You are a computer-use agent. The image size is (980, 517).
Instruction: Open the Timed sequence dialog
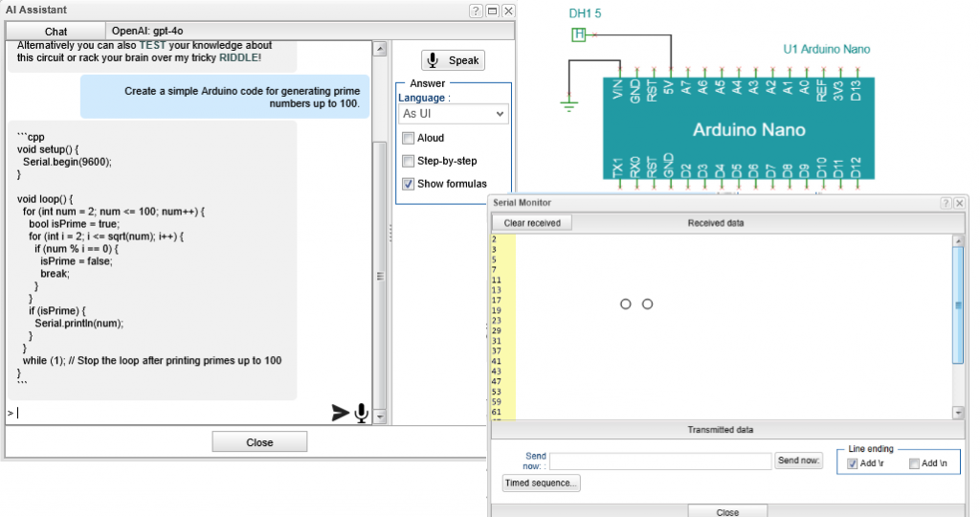542,483
